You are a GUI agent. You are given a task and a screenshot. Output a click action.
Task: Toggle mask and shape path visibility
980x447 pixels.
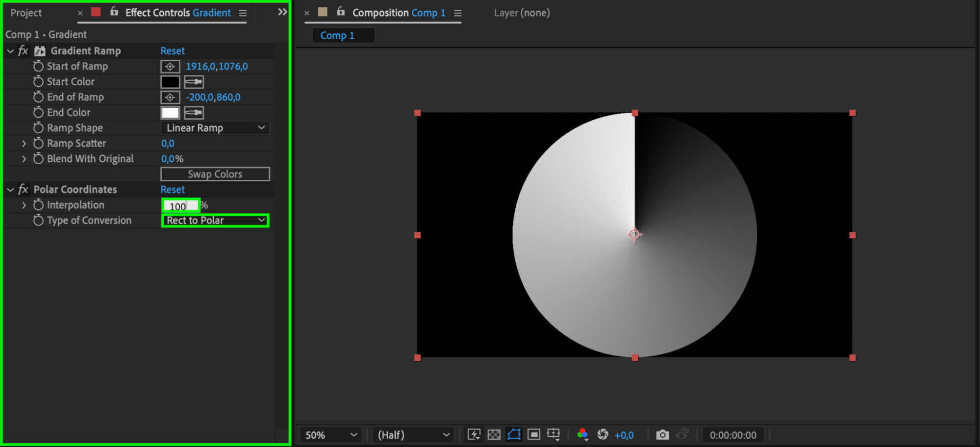[x=514, y=435]
